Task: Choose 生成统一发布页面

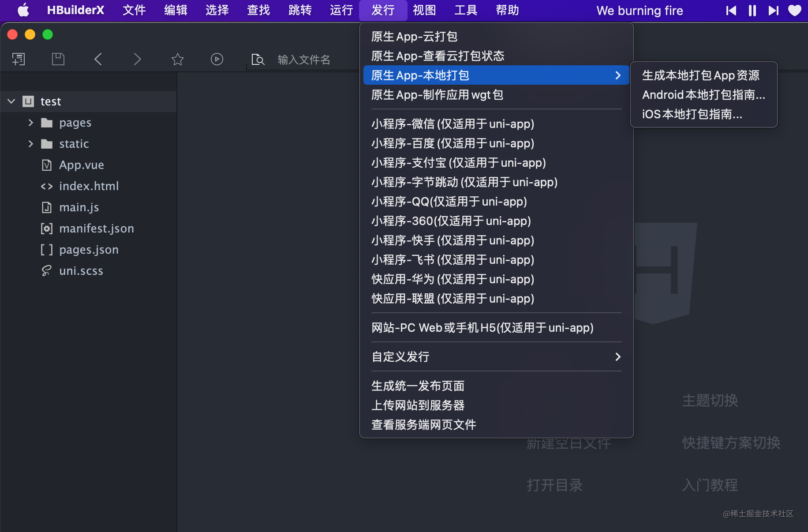Action: pos(496,386)
